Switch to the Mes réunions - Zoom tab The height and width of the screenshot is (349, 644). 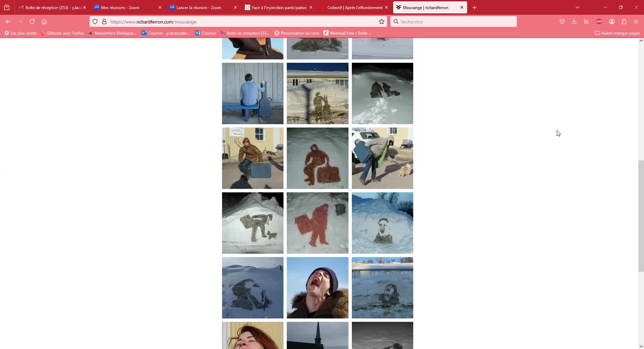(x=120, y=7)
